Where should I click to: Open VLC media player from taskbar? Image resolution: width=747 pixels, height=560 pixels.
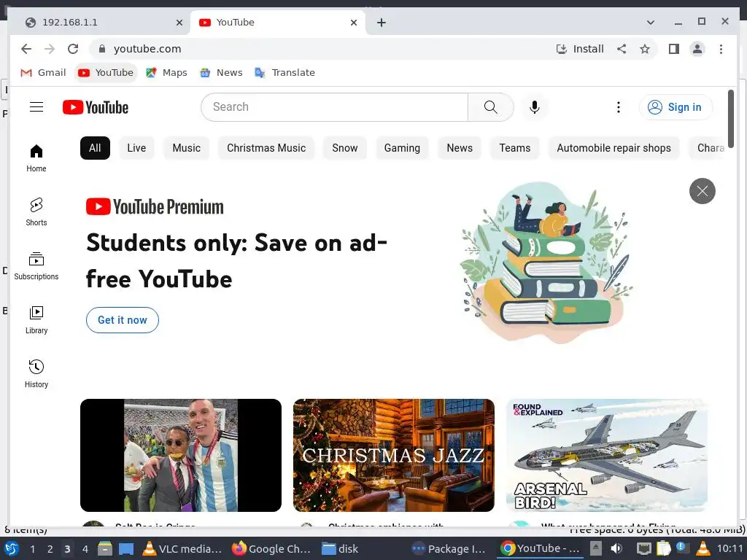183,549
